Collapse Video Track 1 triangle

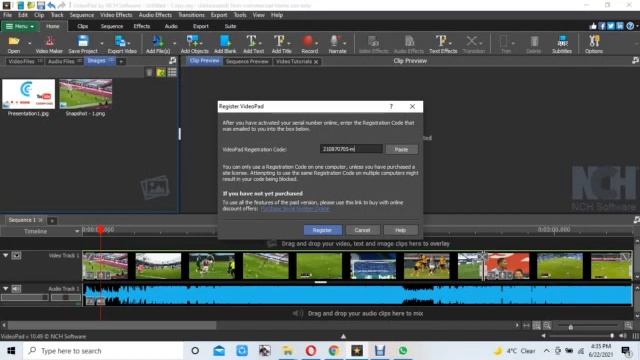coord(6,256)
